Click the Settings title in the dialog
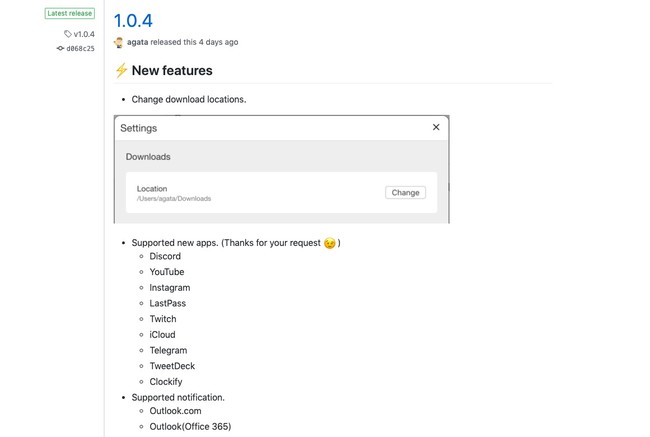The width and height of the screenshot is (650, 437). 139,128
